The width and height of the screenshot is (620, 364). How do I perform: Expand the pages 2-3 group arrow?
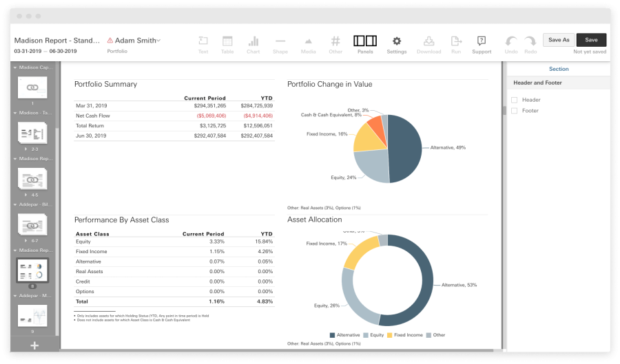click(27, 149)
